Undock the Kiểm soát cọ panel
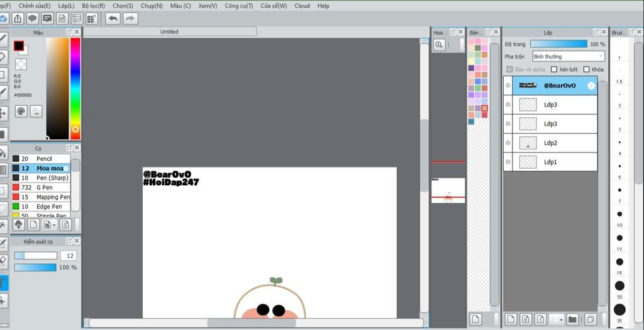 pyautogui.click(x=69, y=241)
